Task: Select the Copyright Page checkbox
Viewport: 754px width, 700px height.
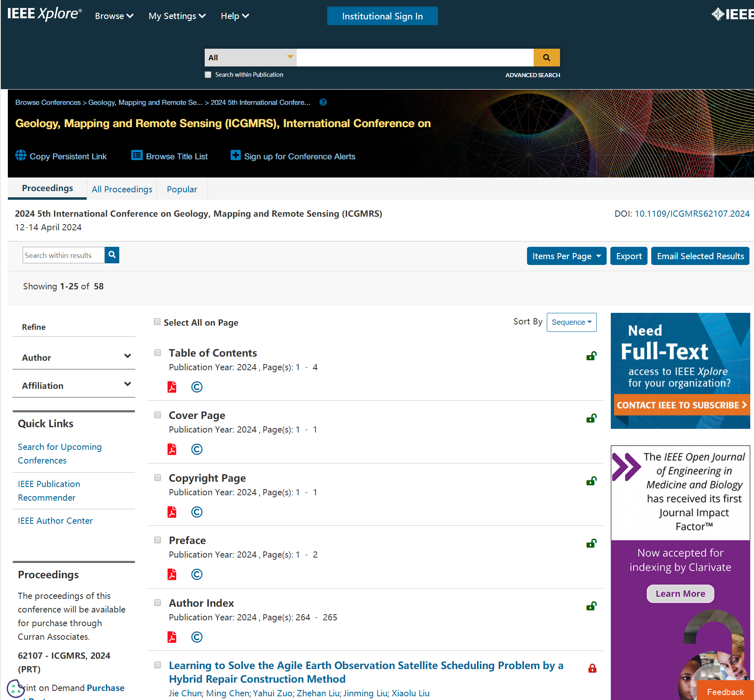Action: click(158, 478)
